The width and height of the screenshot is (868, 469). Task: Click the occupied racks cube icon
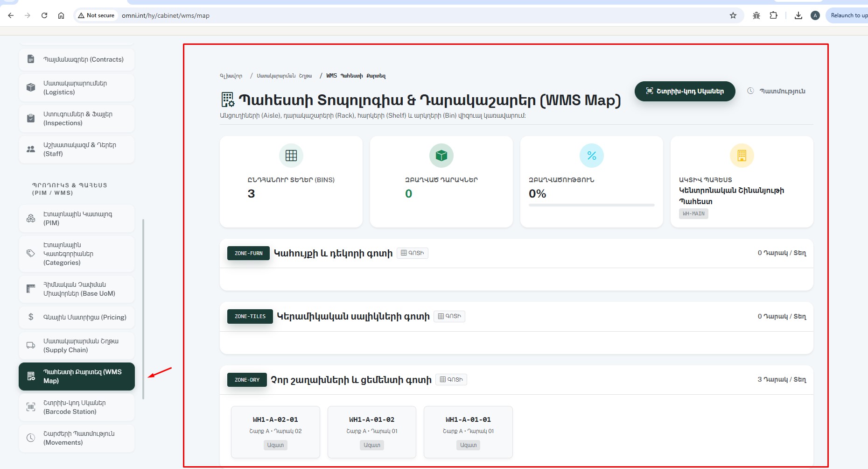[x=441, y=156]
